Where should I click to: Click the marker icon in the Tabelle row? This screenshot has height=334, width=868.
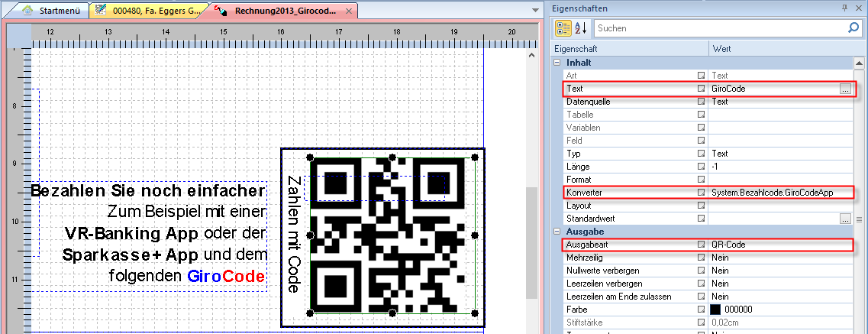coord(702,115)
